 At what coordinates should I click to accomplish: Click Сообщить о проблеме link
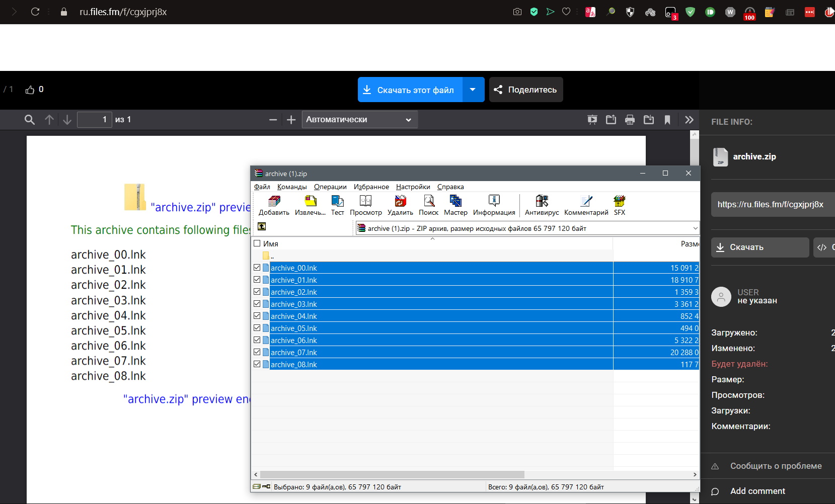[x=776, y=466]
